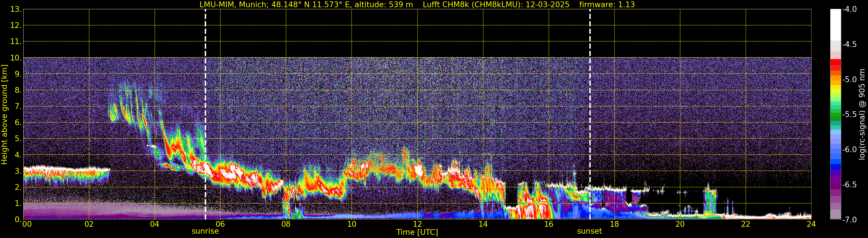Click the 00 tick on the time axis
Viewport: 868px width, 238px height.
(27, 224)
